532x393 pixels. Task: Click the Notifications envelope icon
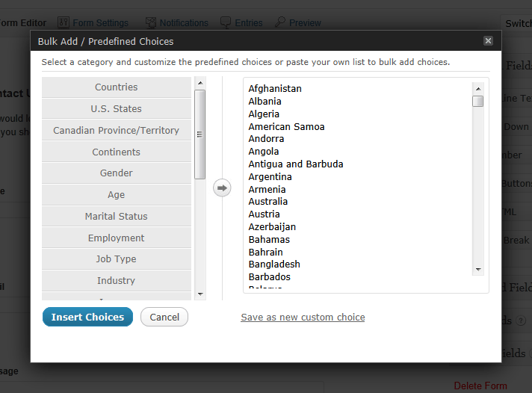pos(151,22)
